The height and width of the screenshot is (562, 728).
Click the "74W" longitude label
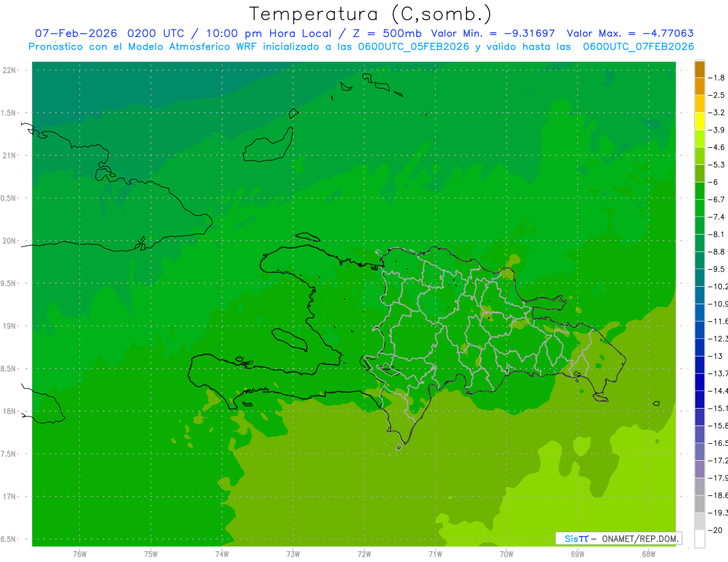pyautogui.click(x=221, y=554)
